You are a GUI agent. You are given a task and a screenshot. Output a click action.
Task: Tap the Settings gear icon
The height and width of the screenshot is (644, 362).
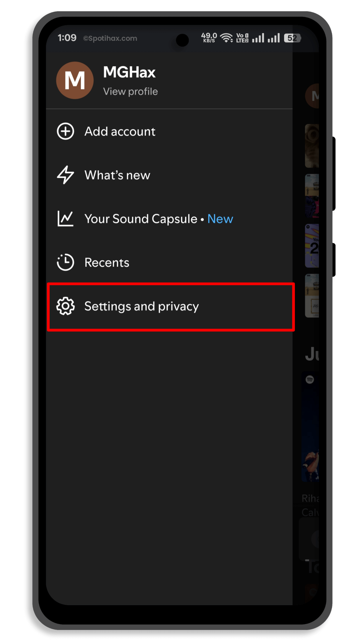tap(65, 306)
